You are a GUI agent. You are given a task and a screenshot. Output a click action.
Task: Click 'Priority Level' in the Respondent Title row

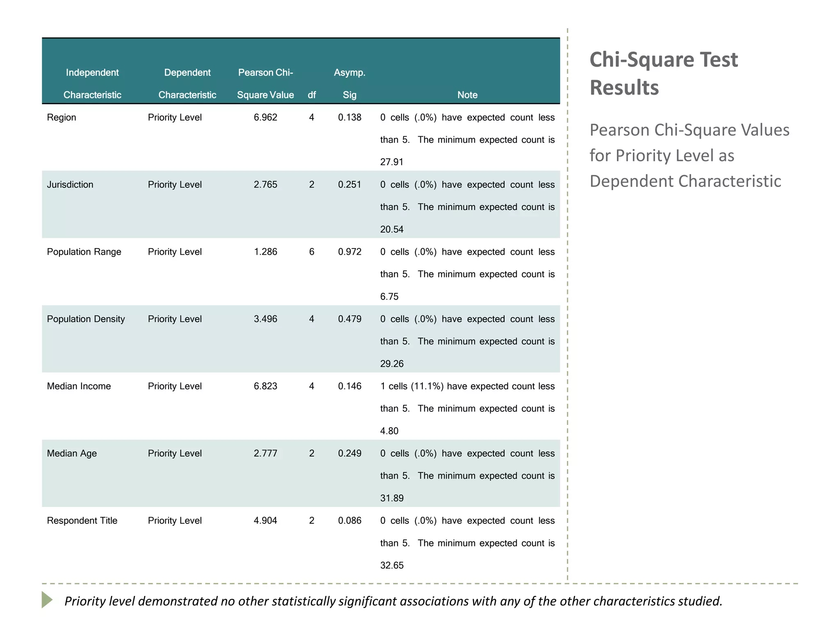coord(175,521)
